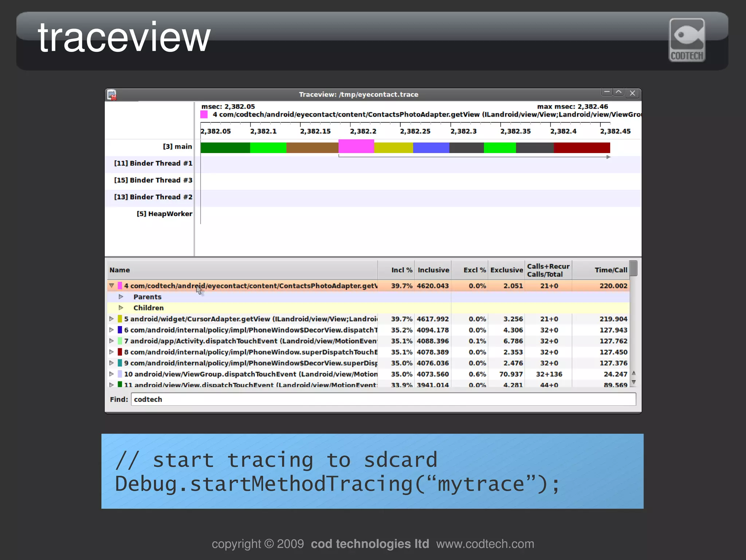Select the dark red segment in main timeline
The image size is (746, 560).
[582, 148]
